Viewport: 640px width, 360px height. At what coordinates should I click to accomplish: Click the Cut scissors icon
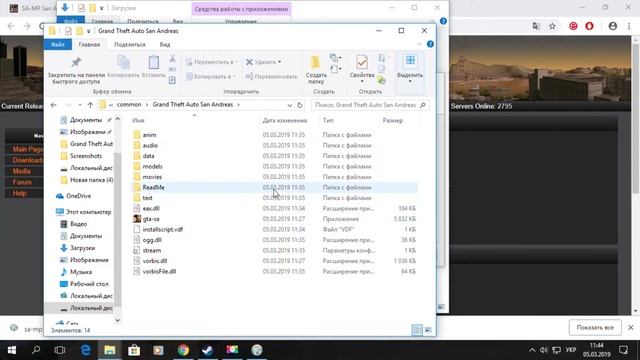pos(172,59)
